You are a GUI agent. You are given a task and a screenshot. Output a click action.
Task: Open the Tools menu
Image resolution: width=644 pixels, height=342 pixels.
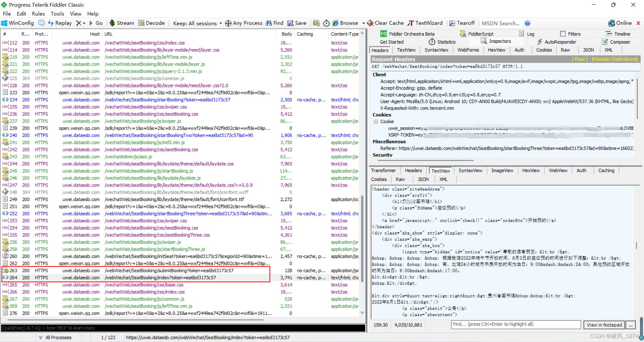coord(57,14)
